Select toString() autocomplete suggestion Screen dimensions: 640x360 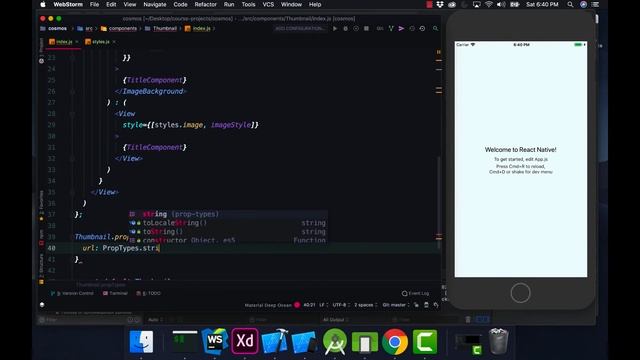pyautogui.click(x=228, y=231)
